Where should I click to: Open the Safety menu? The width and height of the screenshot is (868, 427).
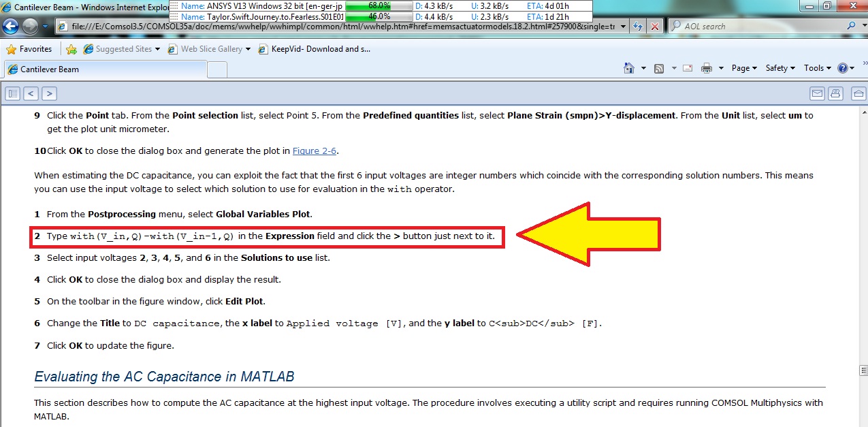pyautogui.click(x=780, y=68)
